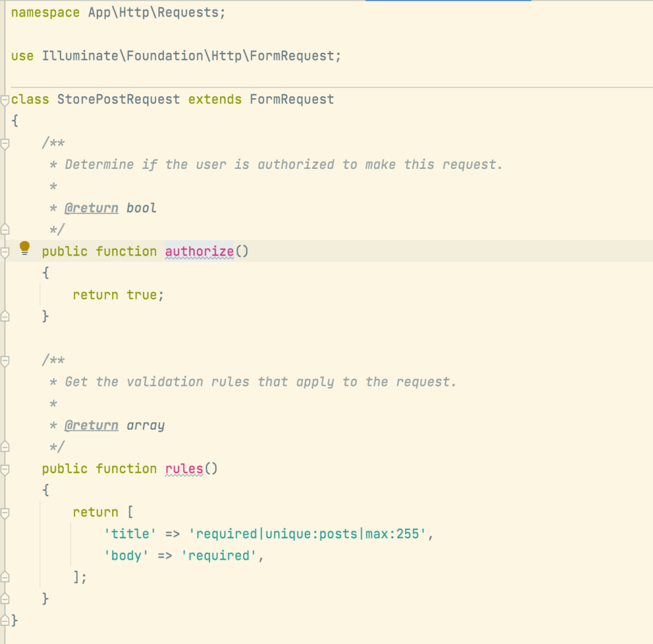This screenshot has width=653, height=644.
Task: Click the namespace keyword
Action: 45,13
